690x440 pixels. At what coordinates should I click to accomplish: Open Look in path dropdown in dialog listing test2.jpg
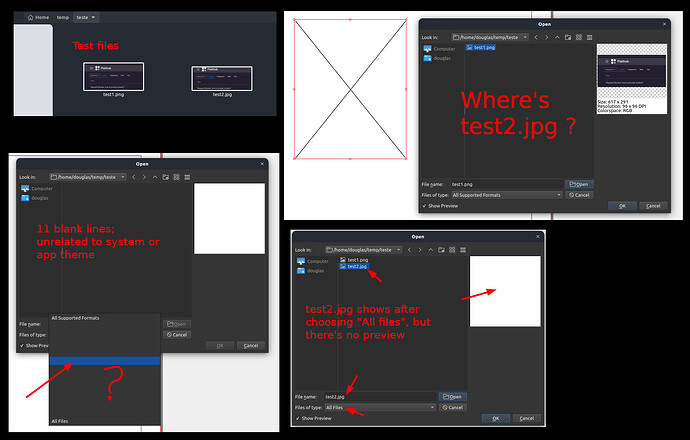363,250
